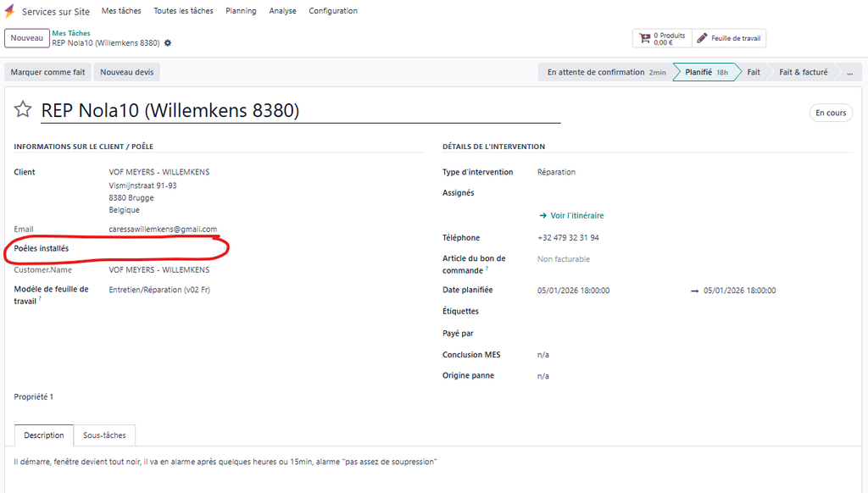This screenshot has width=868, height=493.
Task: Click help icon next to Modèle de feuille de travail
Action: coord(40,300)
